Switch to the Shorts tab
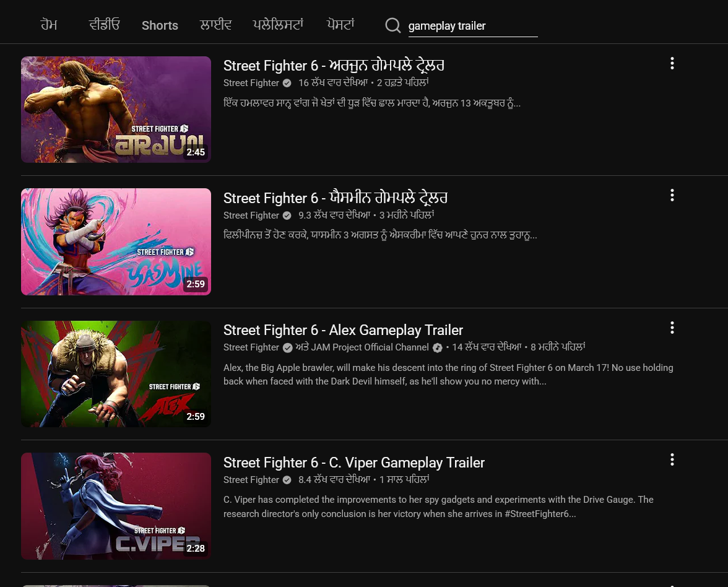The image size is (728, 587). (x=160, y=25)
